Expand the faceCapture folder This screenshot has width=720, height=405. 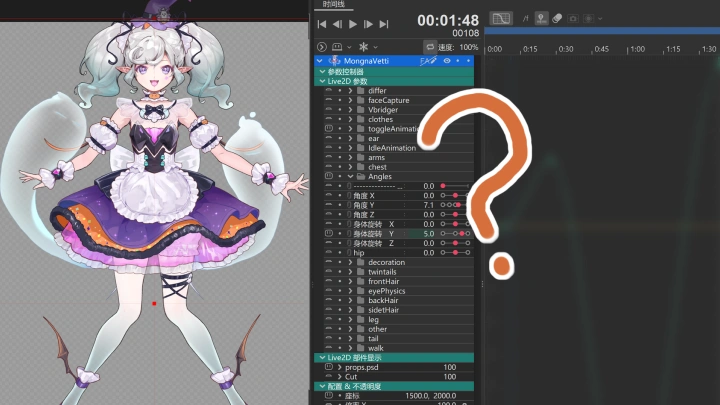click(350, 100)
